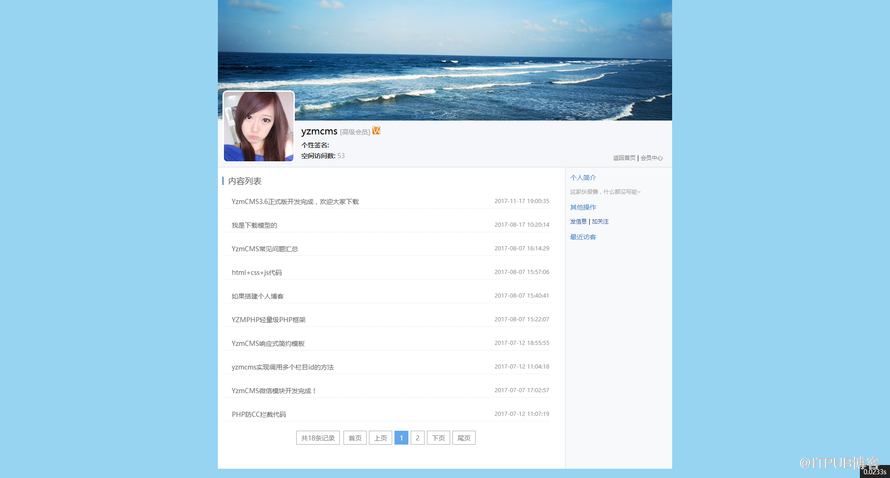Click the 个人简介 sidebar heading
This screenshot has height=478, width=890.
click(x=583, y=178)
